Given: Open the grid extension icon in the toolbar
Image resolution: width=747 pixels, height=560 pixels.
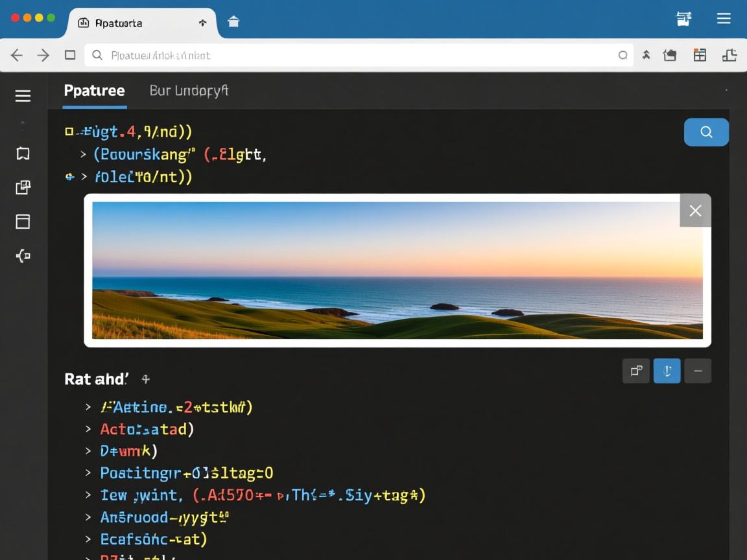Looking at the screenshot, I should coord(700,55).
